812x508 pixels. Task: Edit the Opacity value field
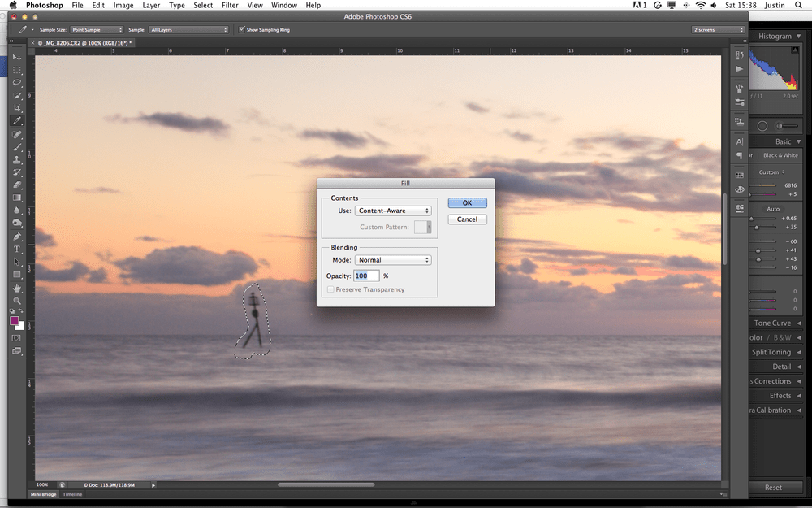click(366, 276)
